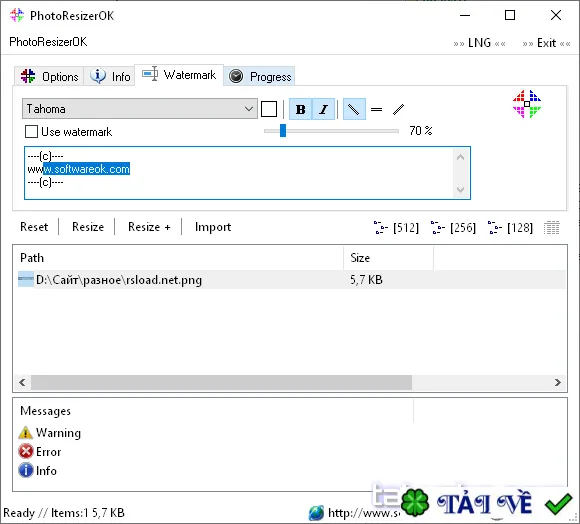Click the file list right scroll arrow

558,382
